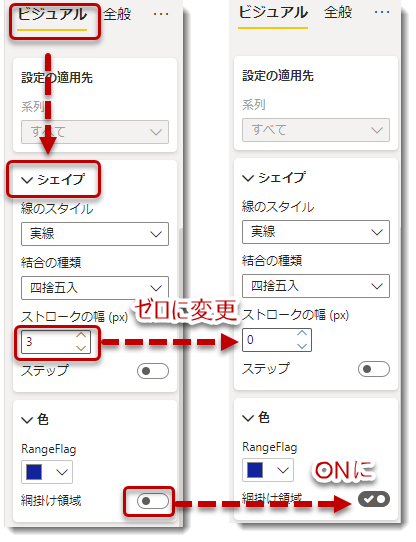416x542 pixels.
Task: Open the left panel's more options ellipsis
Action: coord(161,14)
